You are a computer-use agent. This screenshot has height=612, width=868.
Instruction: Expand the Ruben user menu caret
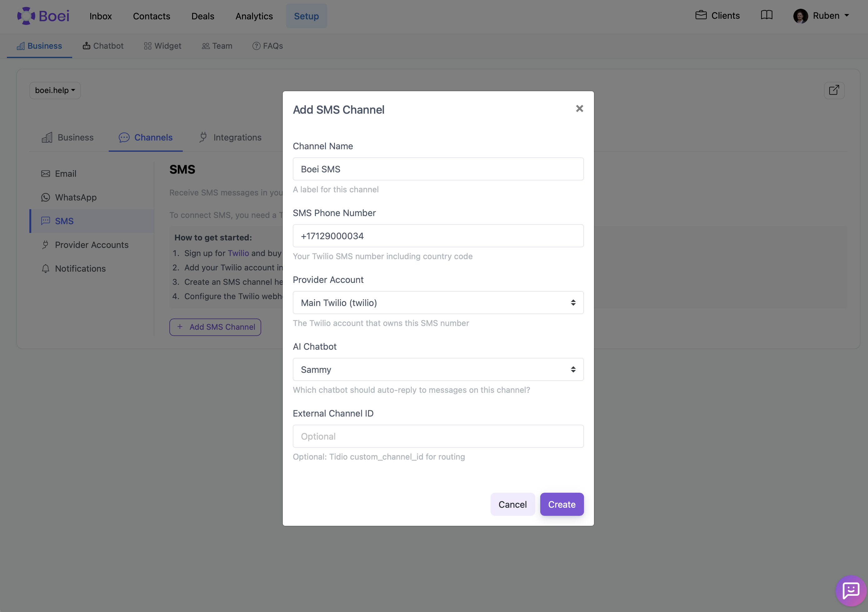[x=846, y=16]
